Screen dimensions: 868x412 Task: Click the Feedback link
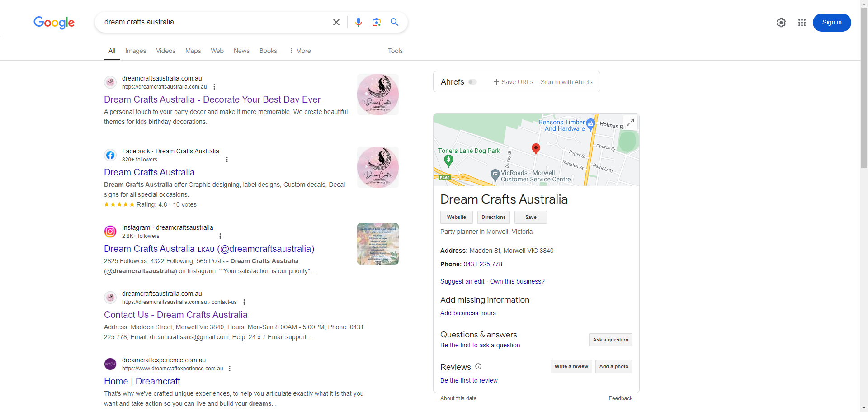[x=620, y=398]
